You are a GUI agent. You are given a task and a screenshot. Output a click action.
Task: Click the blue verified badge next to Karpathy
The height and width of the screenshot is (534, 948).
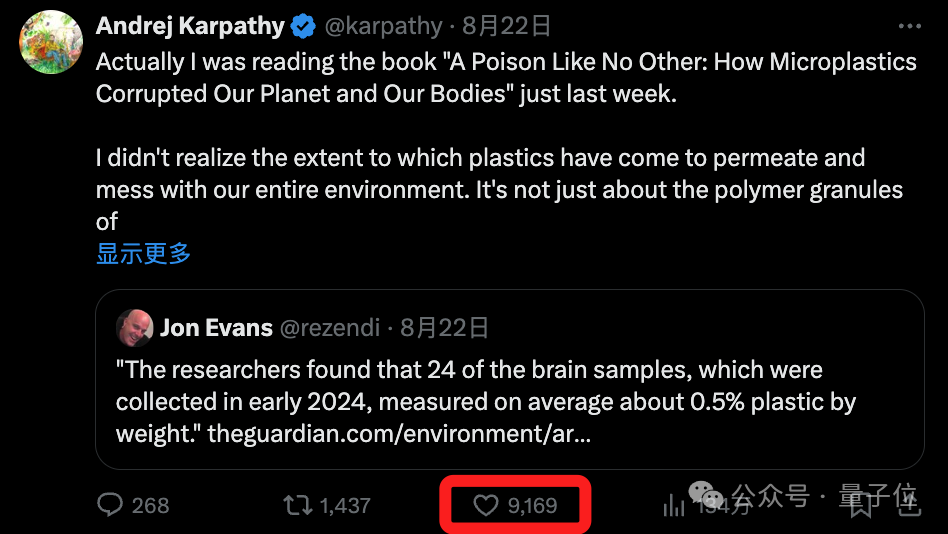click(x=303, y=26)
